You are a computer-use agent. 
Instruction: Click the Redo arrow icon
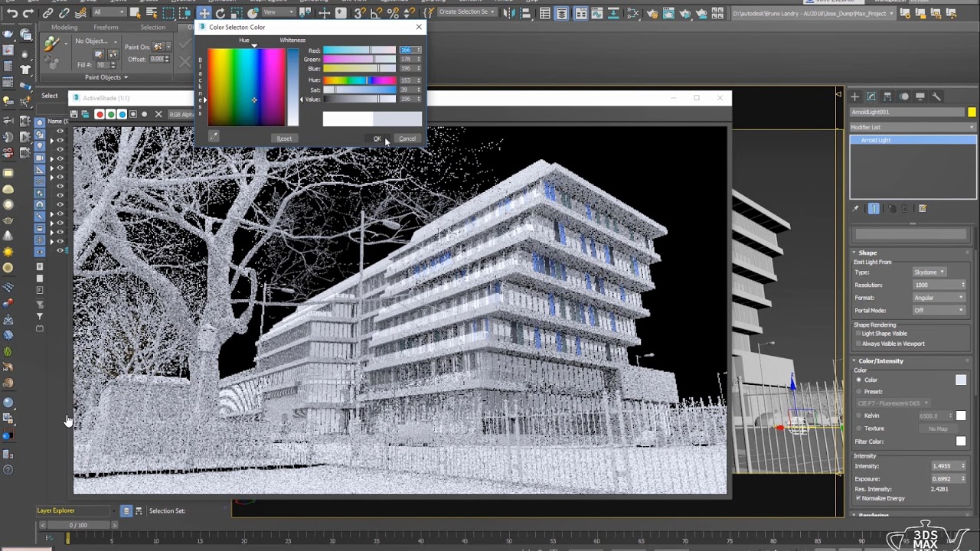pyautogui.click(x=29, y=13)
